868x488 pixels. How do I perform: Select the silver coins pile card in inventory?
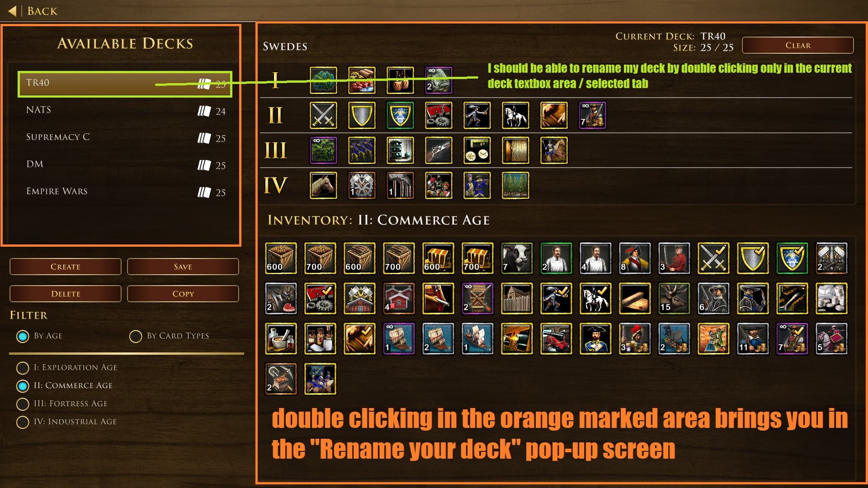(x=831, y=298)
